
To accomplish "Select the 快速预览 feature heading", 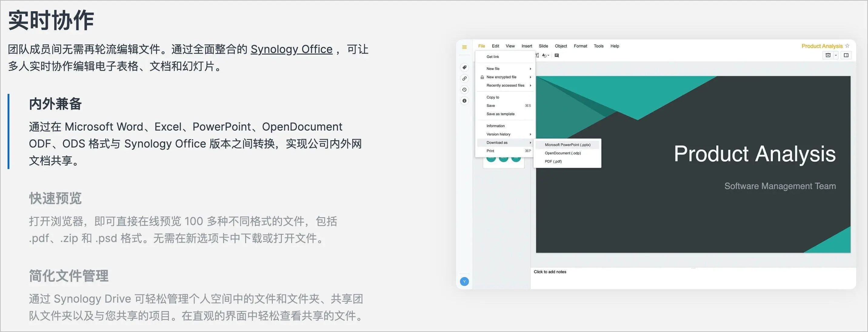I will (x=55, y=198).
